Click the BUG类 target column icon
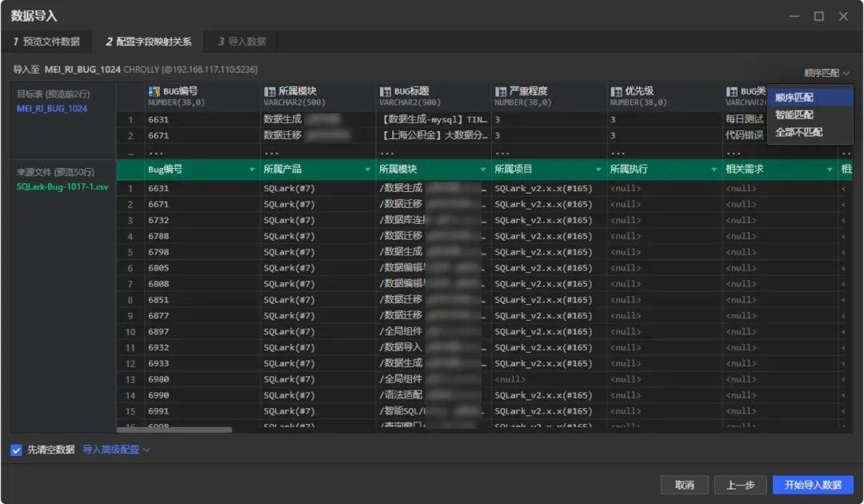Screen dimensions: 864x504 [x=732, y=91]
